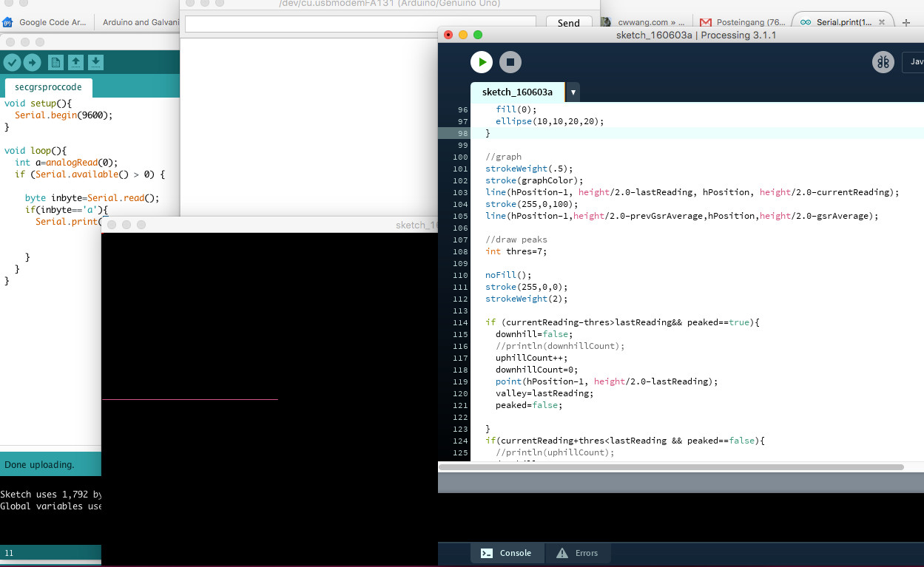Select the sketch_160603a tab in Processing

coord(517,92)
